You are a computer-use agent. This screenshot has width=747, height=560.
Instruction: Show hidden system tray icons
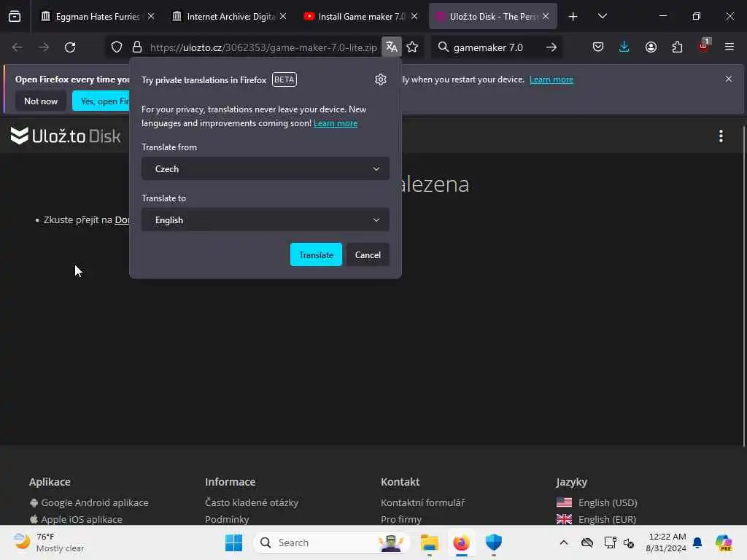tap(564, 542)
